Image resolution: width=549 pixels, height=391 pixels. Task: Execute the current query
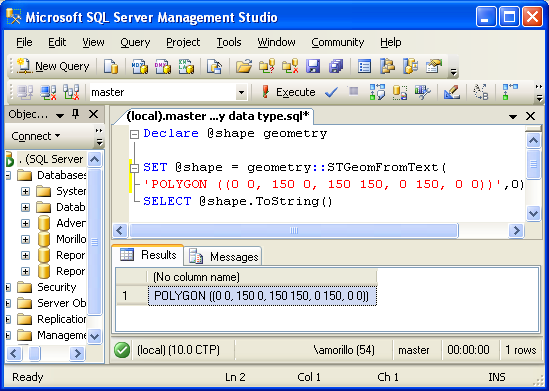[288, 92]
